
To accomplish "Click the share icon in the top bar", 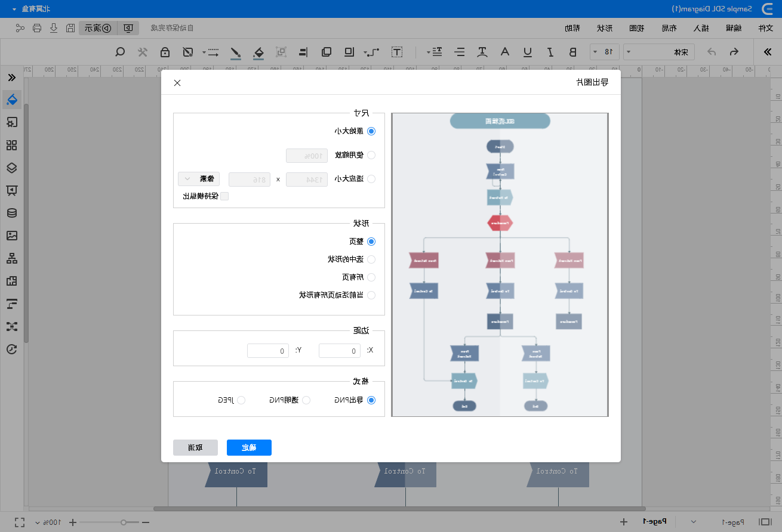I will 20,27.
